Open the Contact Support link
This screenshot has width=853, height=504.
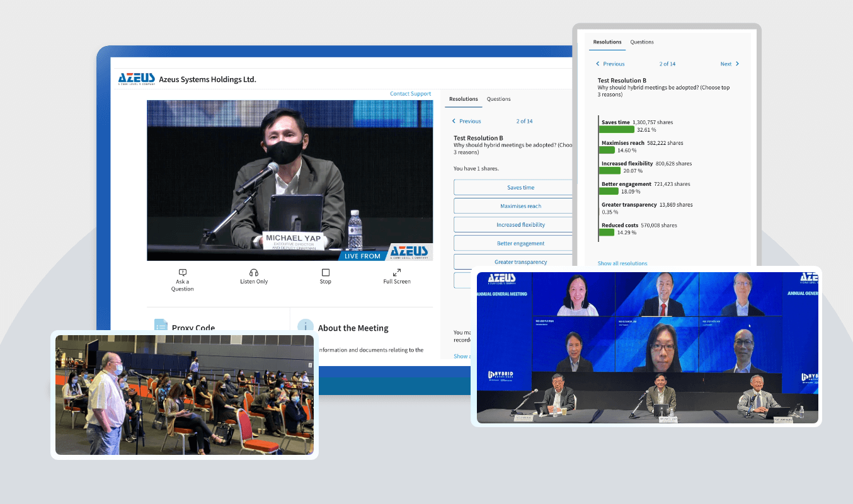[410, 93]
